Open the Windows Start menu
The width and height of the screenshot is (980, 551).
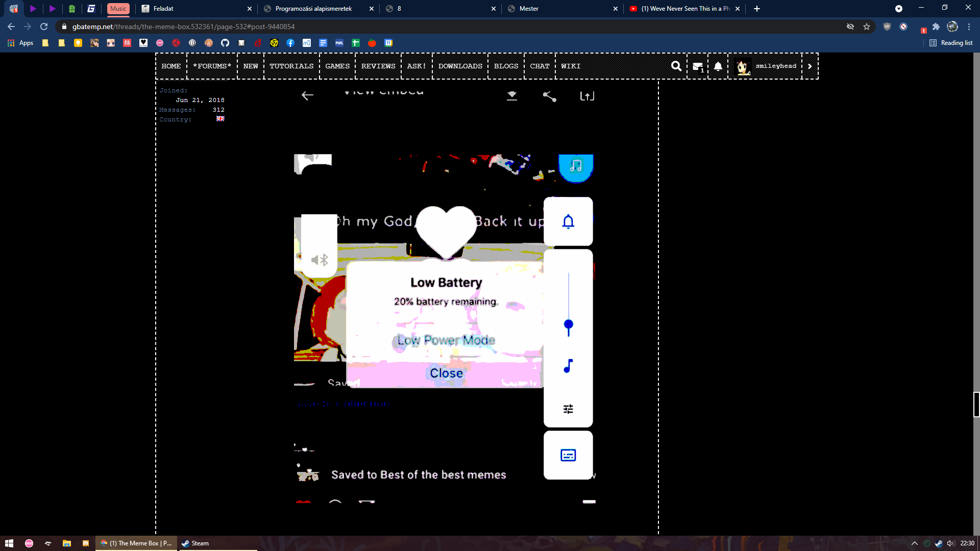pos(9,543)
